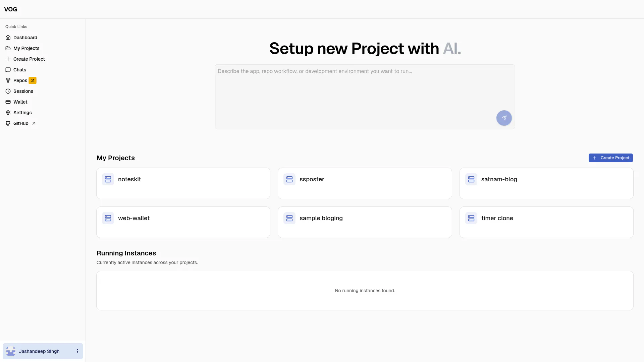Click the send paper-plane icon
644x362 pixels.
pyautogui.click(x=504, y=118)
